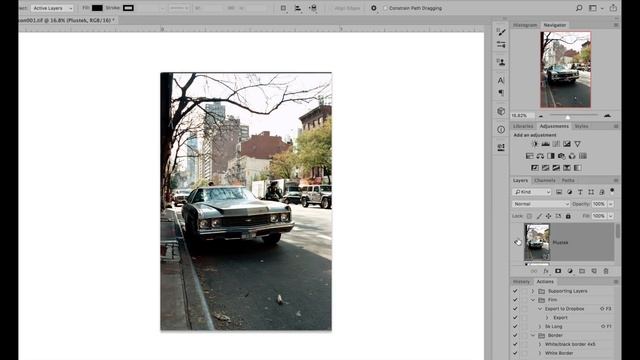Toggle lock transparent pixels

[x=529, y=216]
